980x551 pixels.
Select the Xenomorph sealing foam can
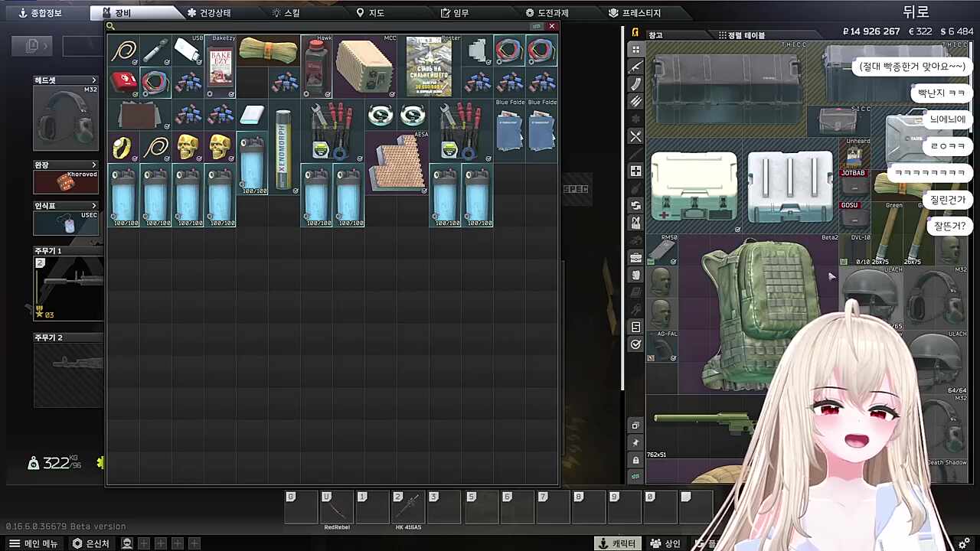[284, 147]
